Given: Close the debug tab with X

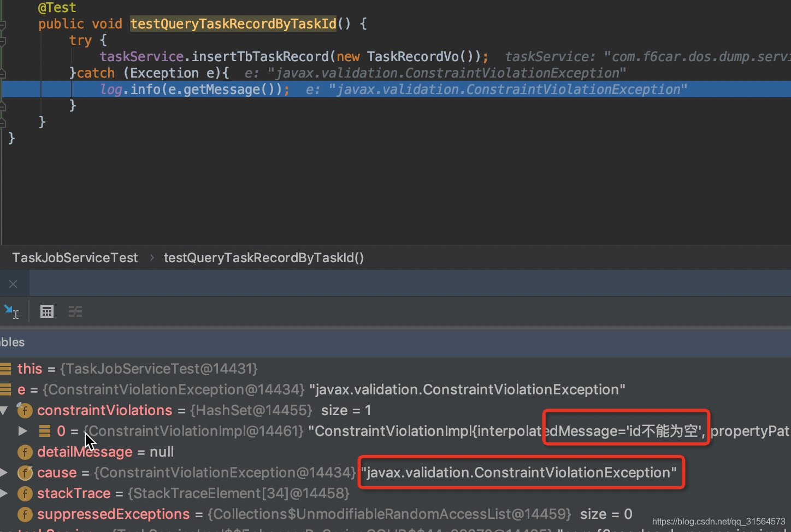Looking at the screenshot, I should tap(13, 284).
